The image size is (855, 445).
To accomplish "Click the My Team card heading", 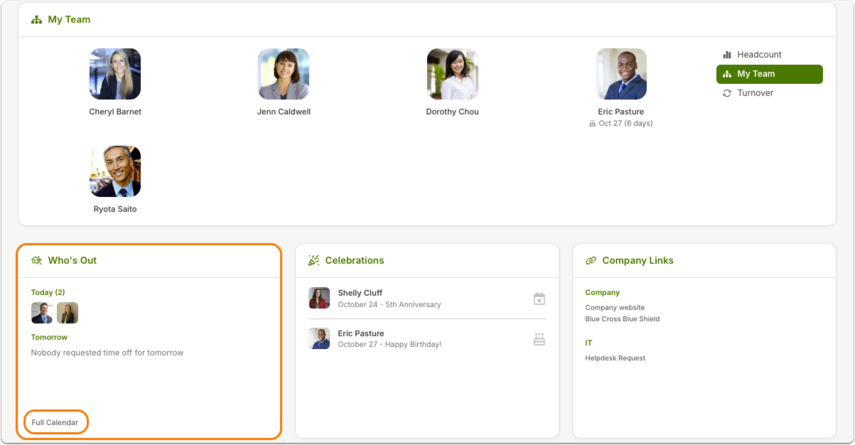I will (x=69, y=20).
